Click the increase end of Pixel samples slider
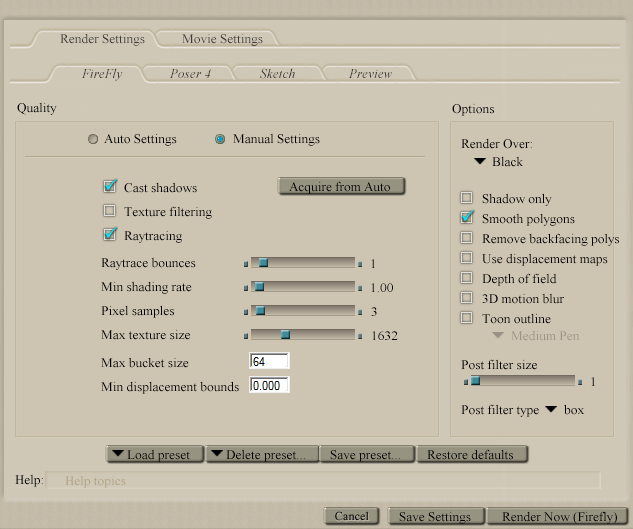Viewport: 633px width, 529px height. click(360, 312)
